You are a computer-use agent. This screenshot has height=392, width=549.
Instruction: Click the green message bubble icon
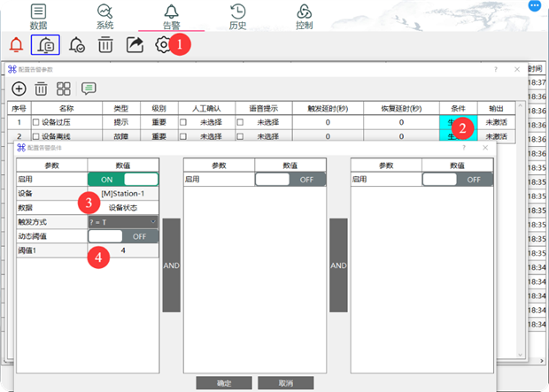point(89,88)
